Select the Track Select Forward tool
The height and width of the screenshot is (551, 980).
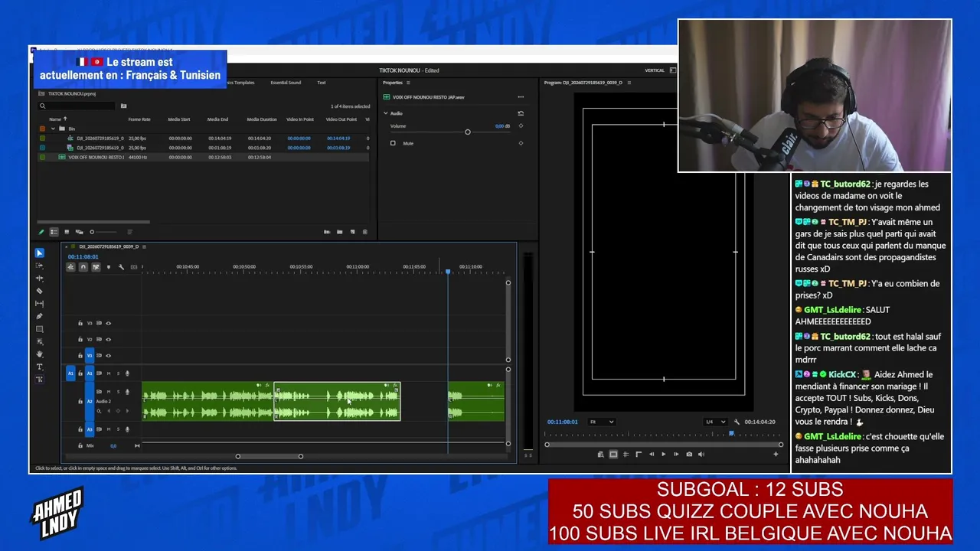[x=40, y=266]
